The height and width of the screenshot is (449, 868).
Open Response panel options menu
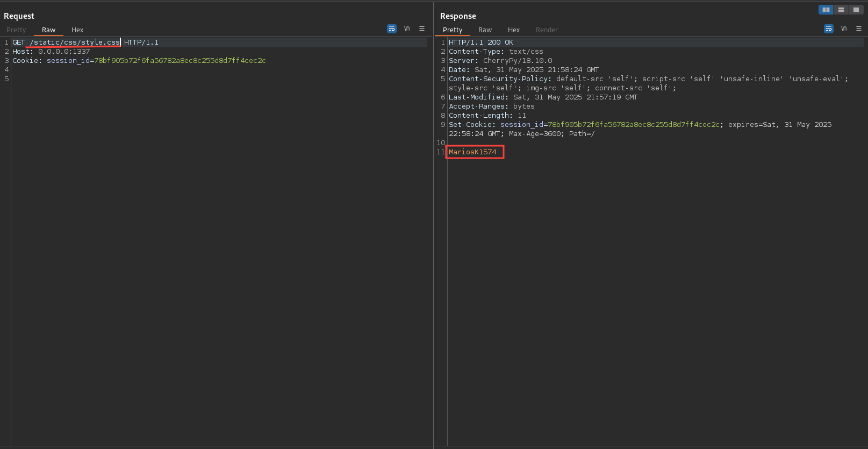coord(859,29)
